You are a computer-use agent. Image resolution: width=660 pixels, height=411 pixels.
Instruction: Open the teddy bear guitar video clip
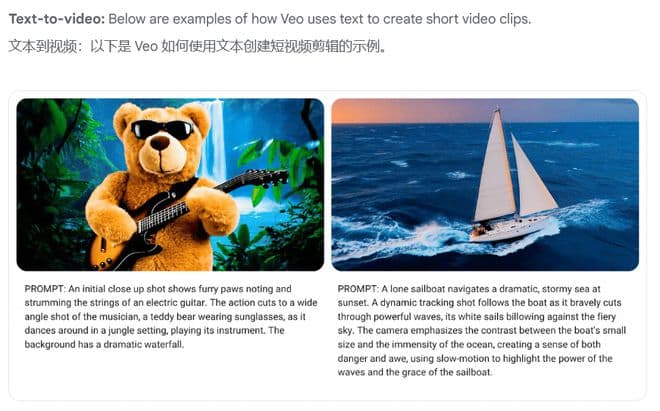click(x=170, y=184)
